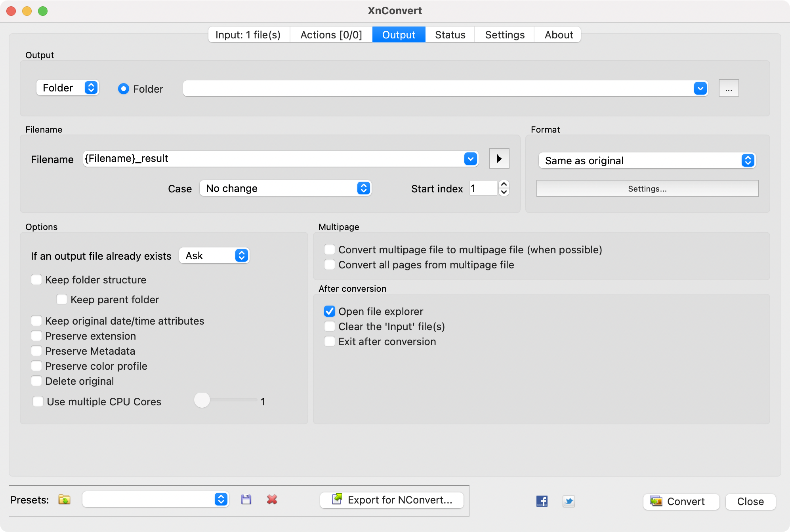This screenshot has width=790, height=532.
Task: Click the load preset folder icon
Action: (x=64, y=500)
